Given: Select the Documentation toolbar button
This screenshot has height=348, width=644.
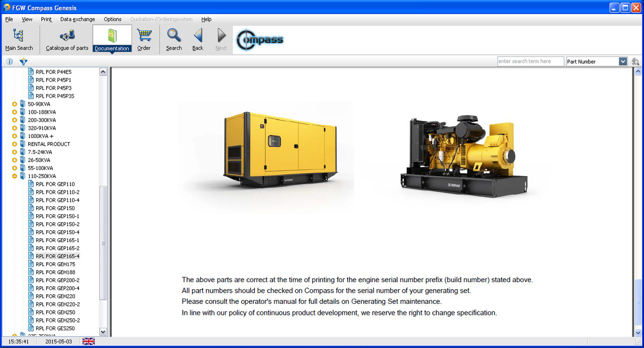Looking at the screenshot, I should coord(112,40).
